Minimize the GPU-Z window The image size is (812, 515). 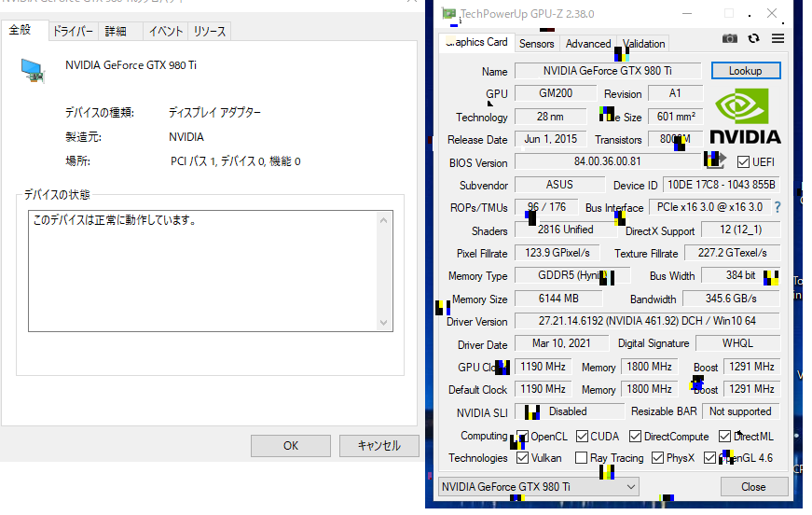[x=687, y=14]
